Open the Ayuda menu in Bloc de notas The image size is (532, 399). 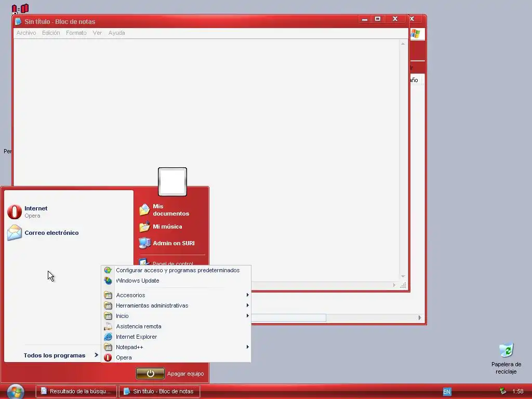117,33
